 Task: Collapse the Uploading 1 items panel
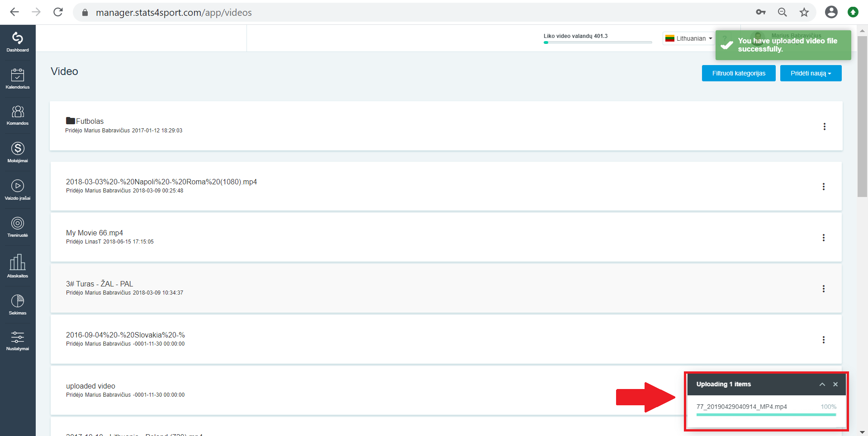[822, 384]
